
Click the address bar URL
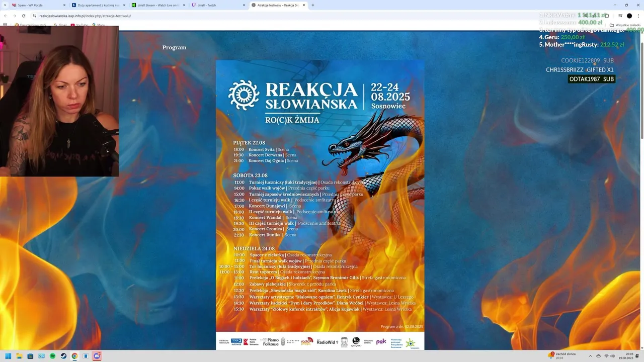pyautogui.click(x=85, y=16)
